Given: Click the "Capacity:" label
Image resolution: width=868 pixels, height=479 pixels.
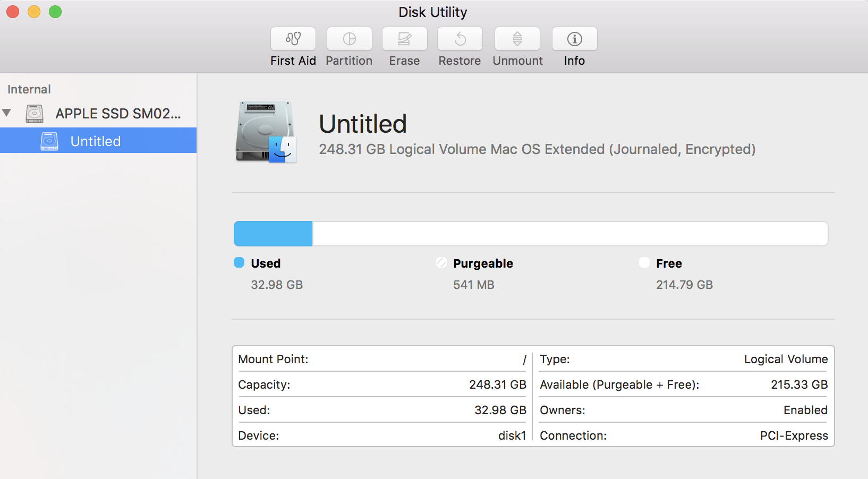Looking at the screenshot, I should pos(264,384).
